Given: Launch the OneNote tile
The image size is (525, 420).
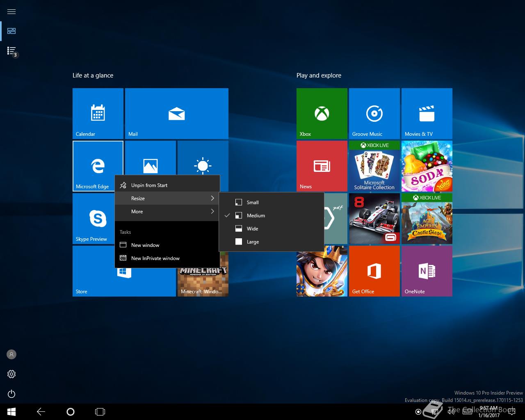Looking at the screenshot, I should pyautogui.click(x=427, y=271).
